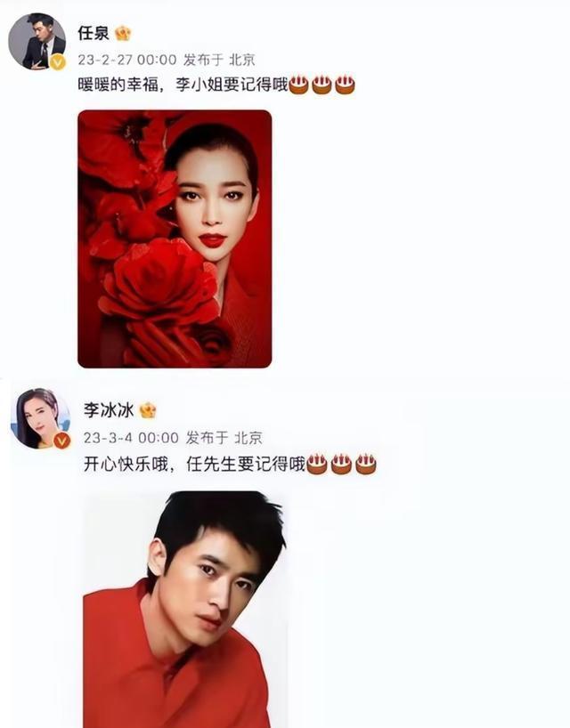Click the crown badge beside 李冰冰
570x728 pixels.
click(148, 410)
